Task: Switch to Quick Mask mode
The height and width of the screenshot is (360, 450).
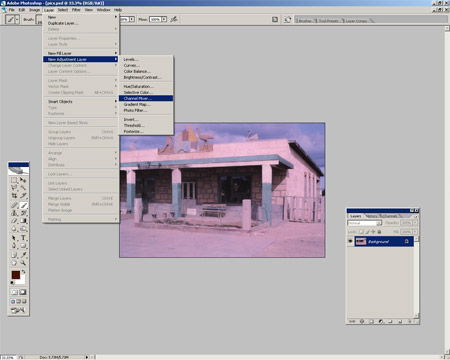Action: click(23, 292)
